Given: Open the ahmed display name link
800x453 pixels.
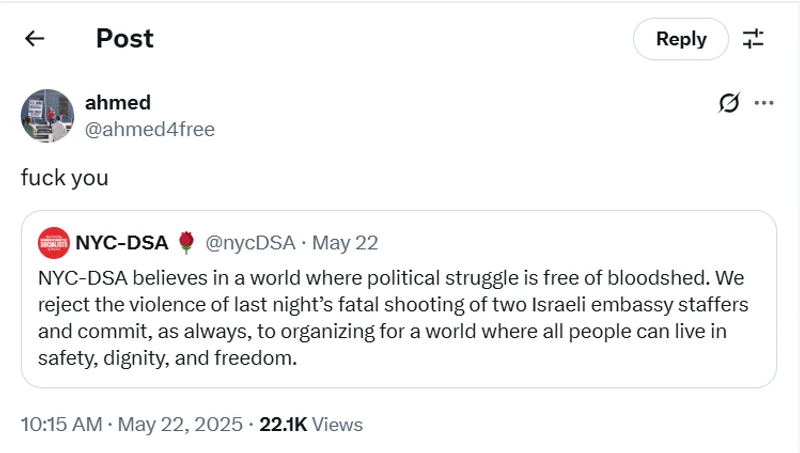Looking at the screenshot, I should (117, 103).
